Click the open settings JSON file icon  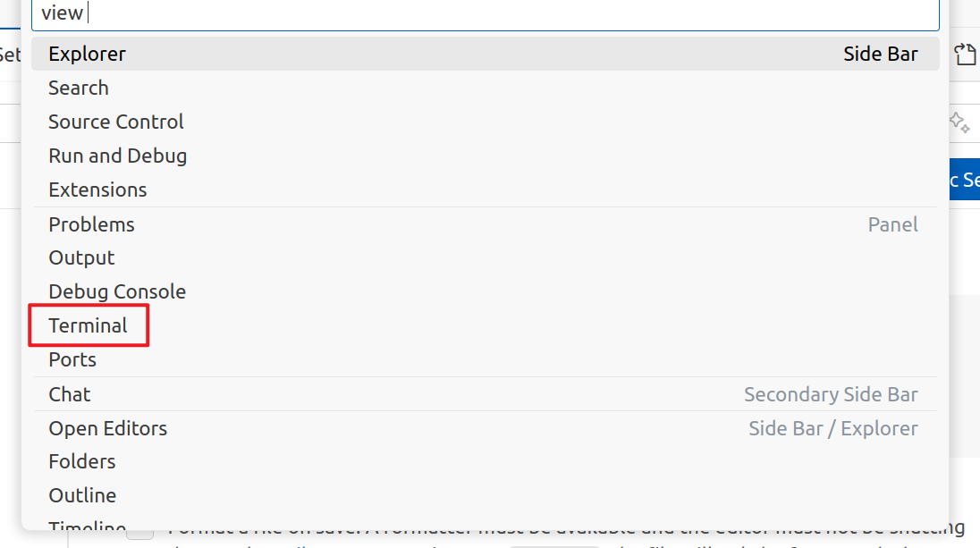(x=965, y=55)
